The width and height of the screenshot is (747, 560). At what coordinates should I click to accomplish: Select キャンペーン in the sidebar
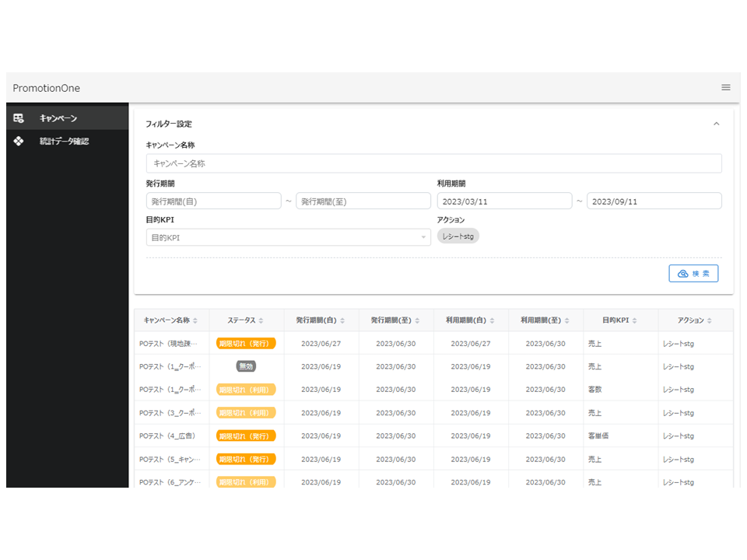tap(67, 118)
